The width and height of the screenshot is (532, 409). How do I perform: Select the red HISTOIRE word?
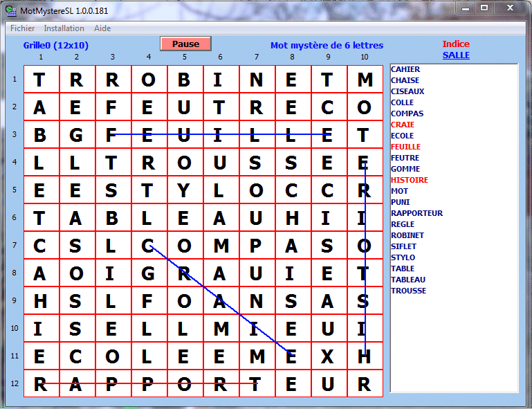(410, 180)
